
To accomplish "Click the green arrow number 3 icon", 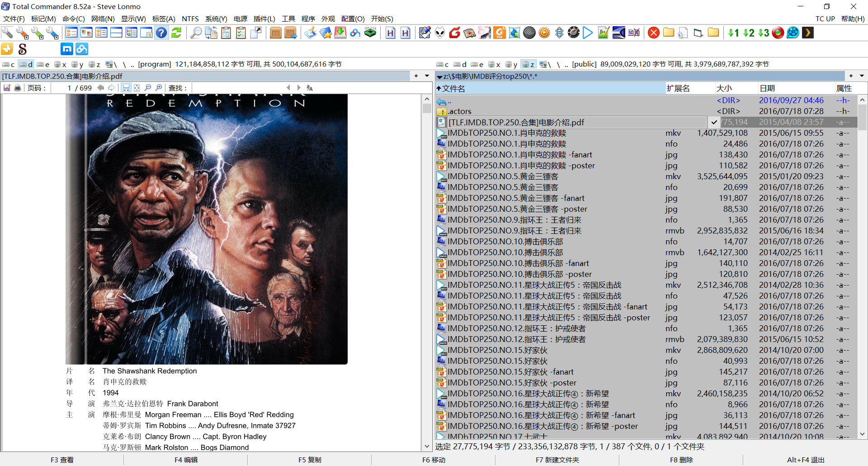I will (764, 33).
